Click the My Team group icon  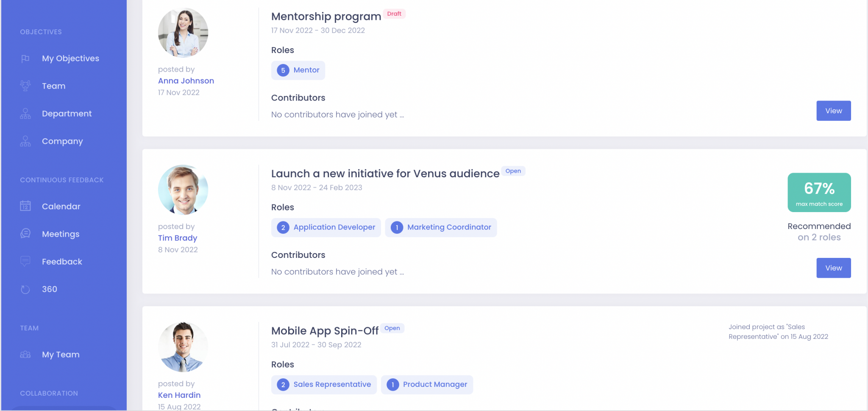(25, 355)
